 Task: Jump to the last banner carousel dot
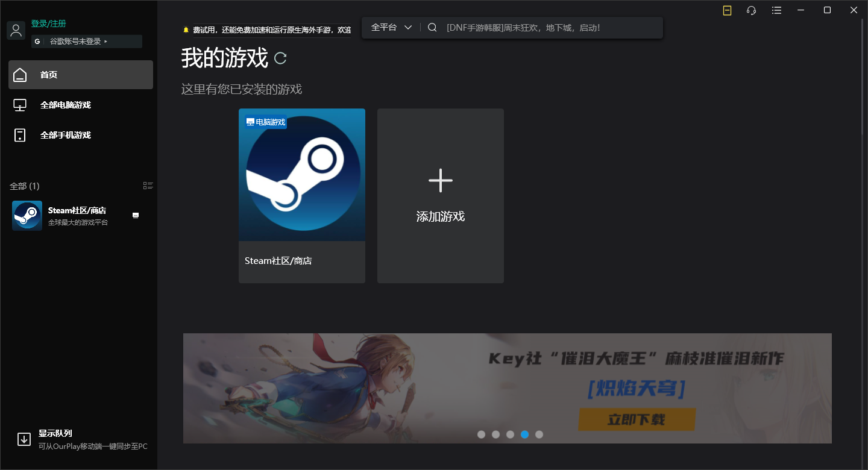pyautogui.click(x=539, y=434)
